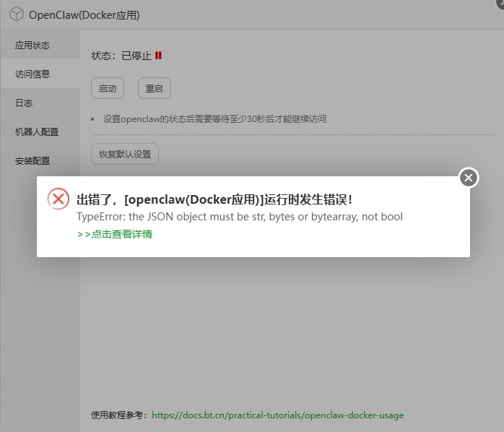This screenshot has width=504, height=432.
Task: Click the TypeError message text
Action: coord(240,217)
